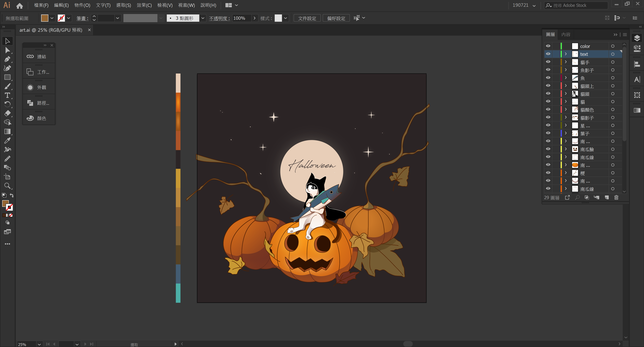Hide the 梗 layer
644x347 pixels.
(x=548, y=173)
